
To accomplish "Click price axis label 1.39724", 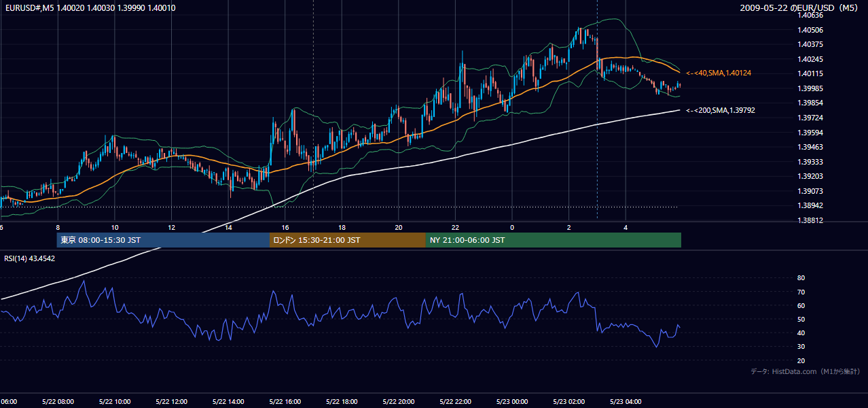I will [x=810, y=118].
